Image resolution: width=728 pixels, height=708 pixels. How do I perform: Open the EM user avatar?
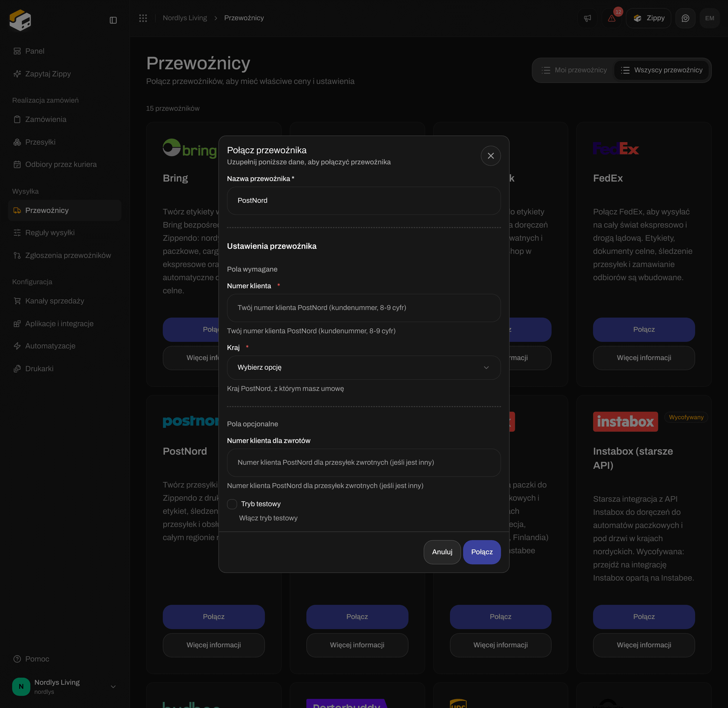click(x=709, y=18)
